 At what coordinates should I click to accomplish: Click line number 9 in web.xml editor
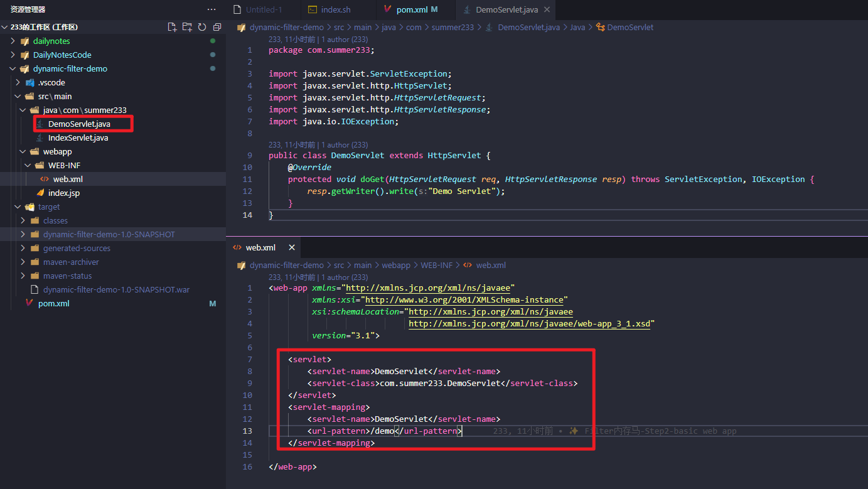[249, 383]
